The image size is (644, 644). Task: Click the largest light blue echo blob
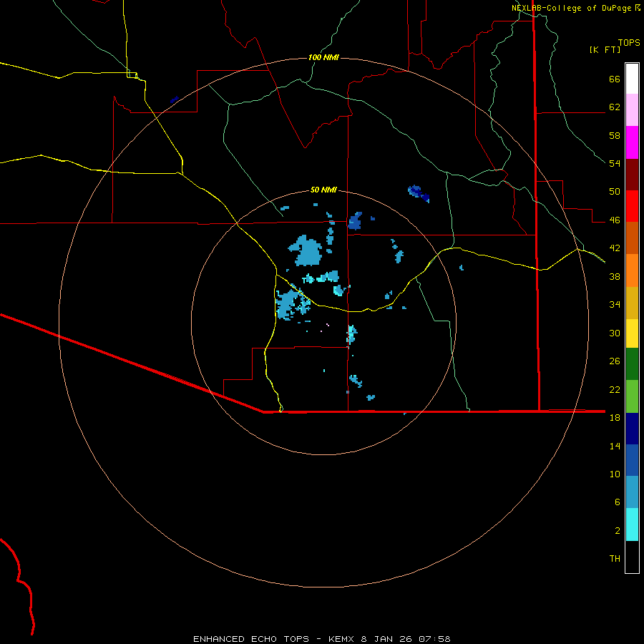pos(306,250)
